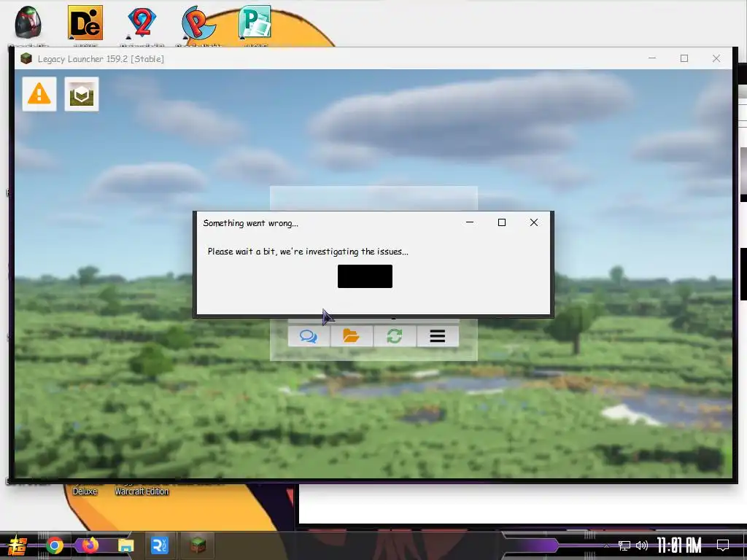Image resolution: width=747 pixels, height=560 pixels.
Task: Open the network tray icon
Action: [x=624, y=545]
